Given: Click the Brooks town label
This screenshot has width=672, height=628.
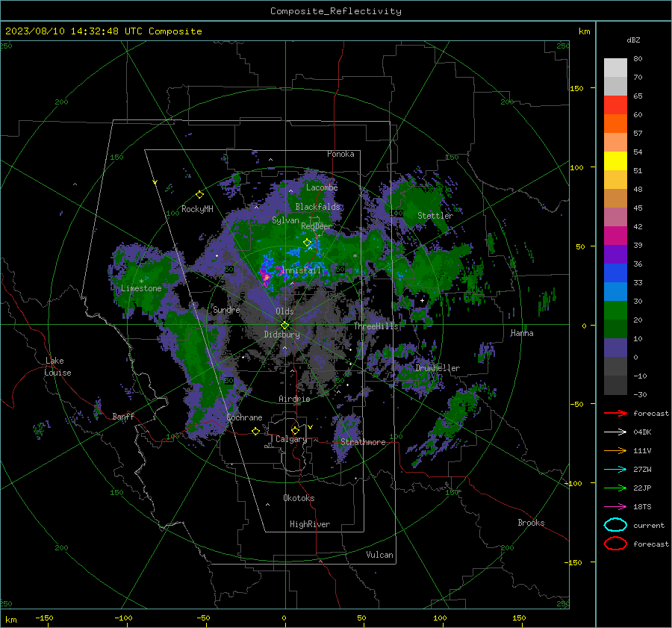Looking at the screenshot, I should 531,523.
